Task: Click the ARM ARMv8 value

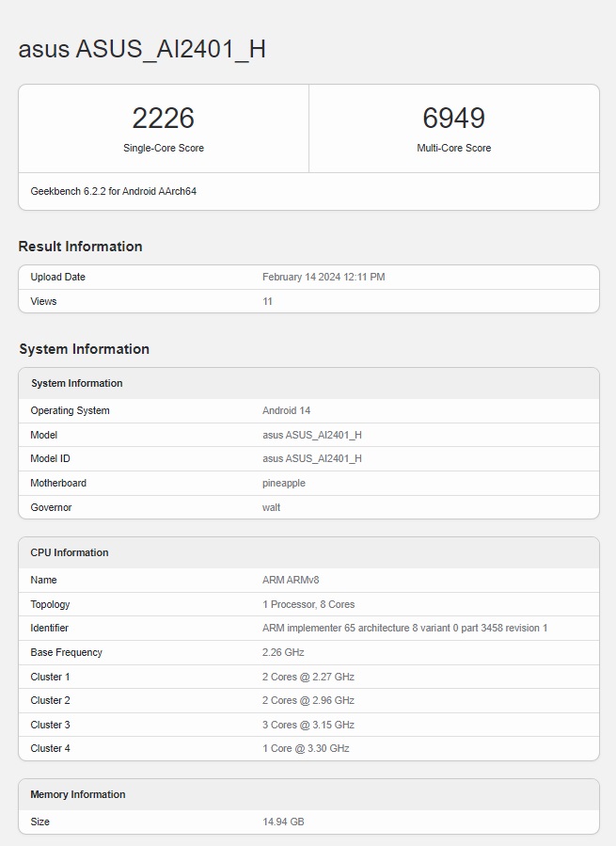Action: [291, 580]
